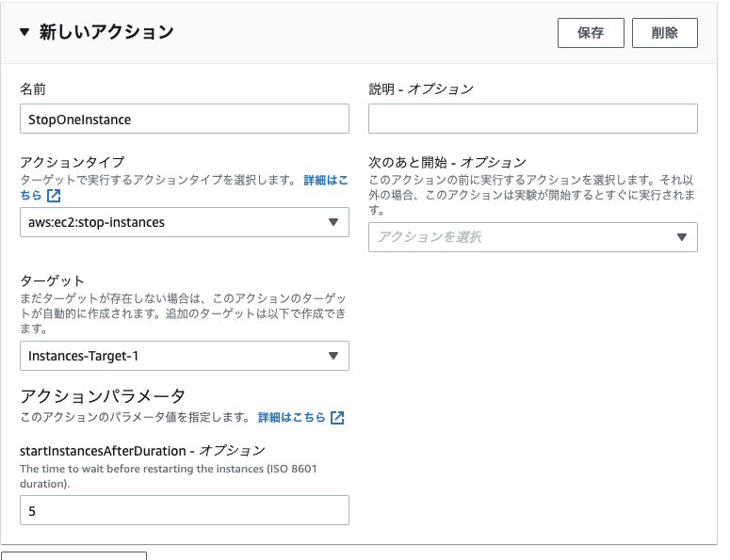Click the アクションパラメータ heading
The width and height of the screenshot is (730, 560).
click(x=103, y=396)
